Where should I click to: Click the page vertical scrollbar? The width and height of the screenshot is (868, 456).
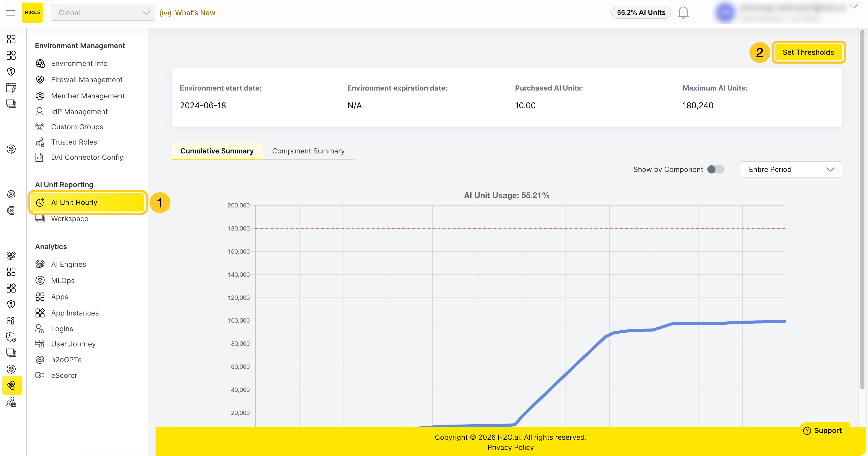[x=863, y=209]
